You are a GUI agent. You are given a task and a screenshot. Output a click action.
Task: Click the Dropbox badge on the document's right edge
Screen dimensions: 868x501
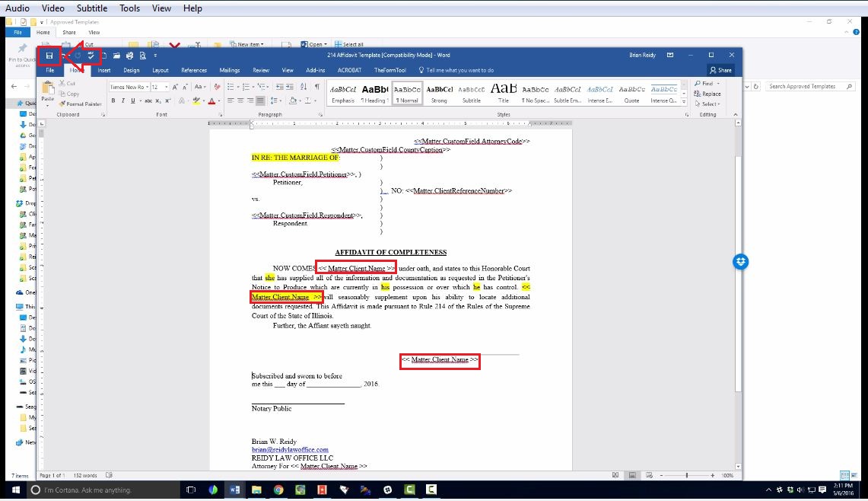741,262
